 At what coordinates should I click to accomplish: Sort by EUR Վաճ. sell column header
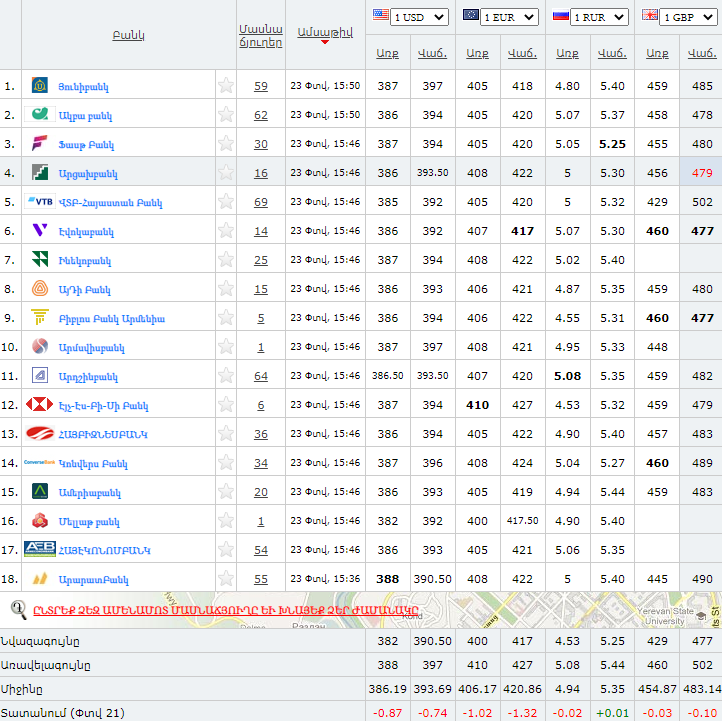coord(522,53)
